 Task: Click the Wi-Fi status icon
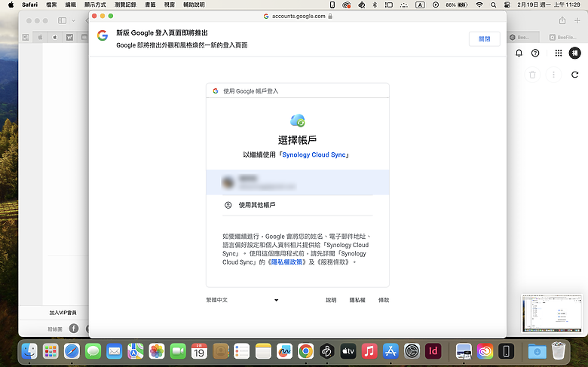coord(479,5)
